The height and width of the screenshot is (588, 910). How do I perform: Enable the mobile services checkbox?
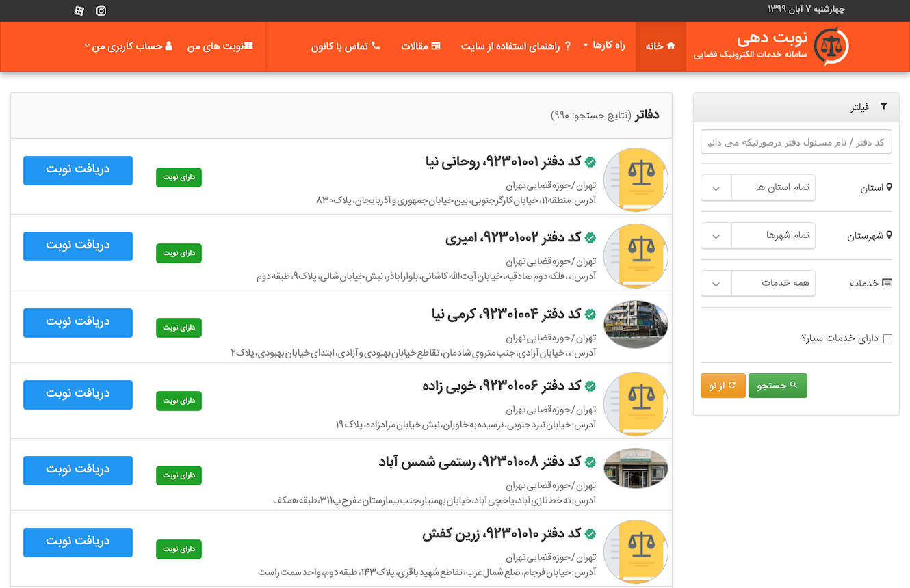coord(887,338)
